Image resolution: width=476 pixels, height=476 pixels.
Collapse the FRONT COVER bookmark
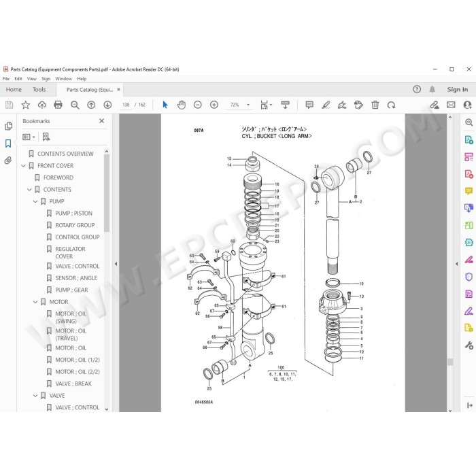pyautogui.click(x=23, y=166)
